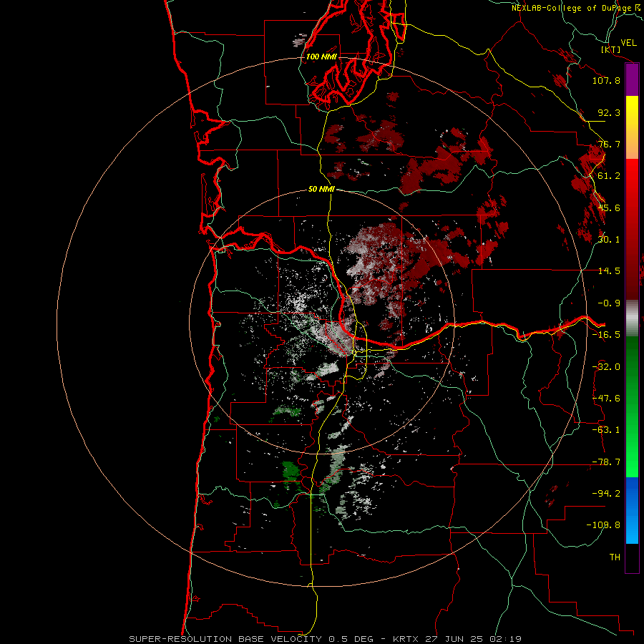Select the -109.8 scale value
The width and height of the screenshot is (644, 644).
coord(603,525)
